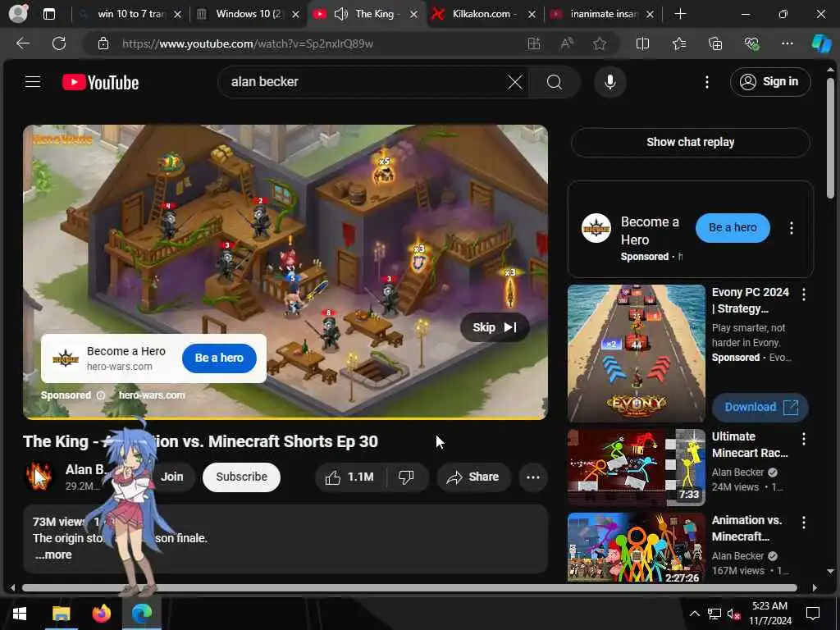Click the Read aloud icon in address bar
840x630 pixels.
pos(567,44)
